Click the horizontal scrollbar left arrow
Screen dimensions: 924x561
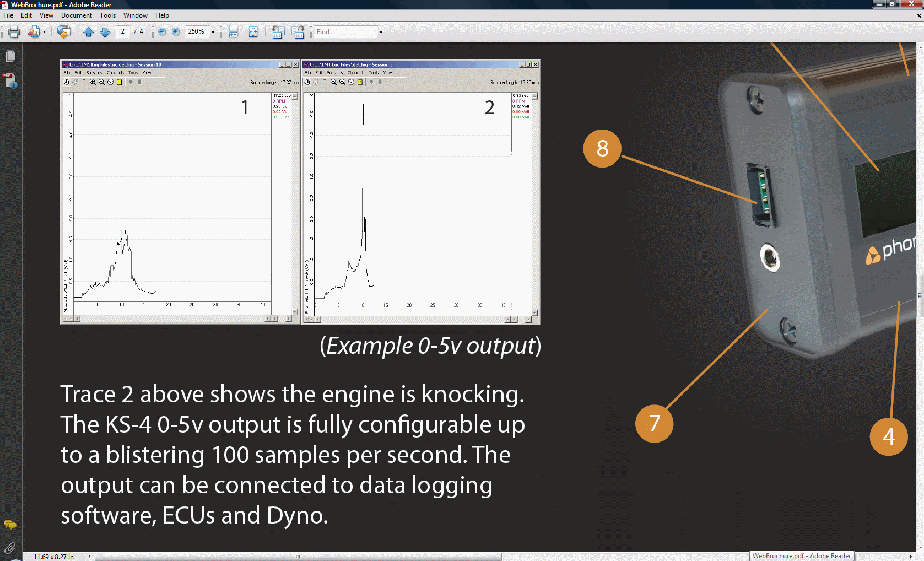click(x=89, y=557)
